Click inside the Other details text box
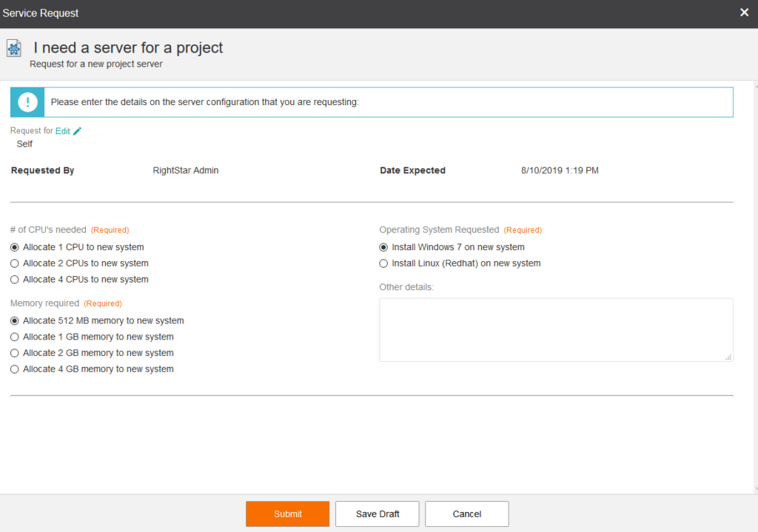758x532 pixels. 555,329
